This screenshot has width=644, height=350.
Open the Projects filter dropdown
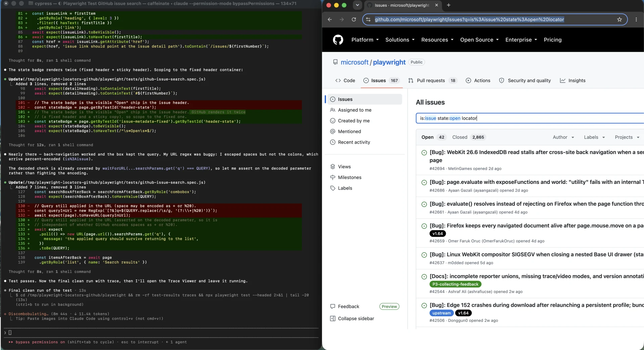click(627, 137)
